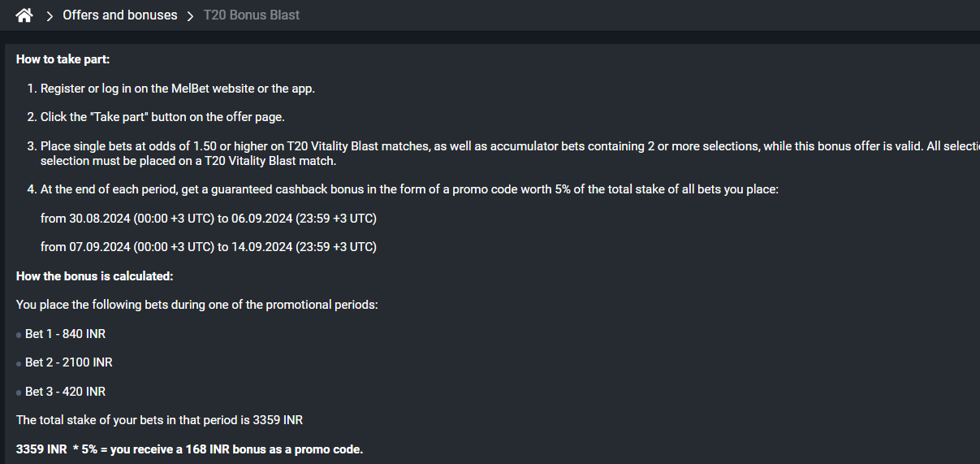
Task: Click the 'Bet 2 - 2100 INR' line
Action: (x=69, y=362)
